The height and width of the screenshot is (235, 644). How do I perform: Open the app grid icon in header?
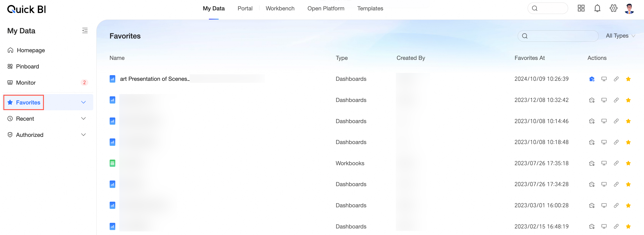point(581,8)
